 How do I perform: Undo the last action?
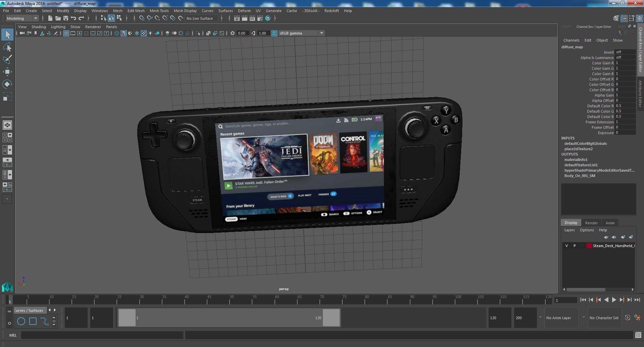73,18
